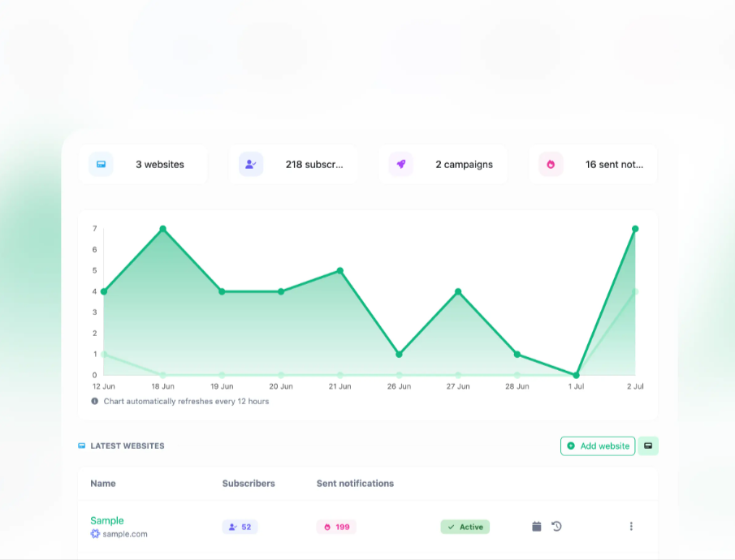The image size is (735, 560).
Task: Click the Add website button
Action: [x=598, y=446]
